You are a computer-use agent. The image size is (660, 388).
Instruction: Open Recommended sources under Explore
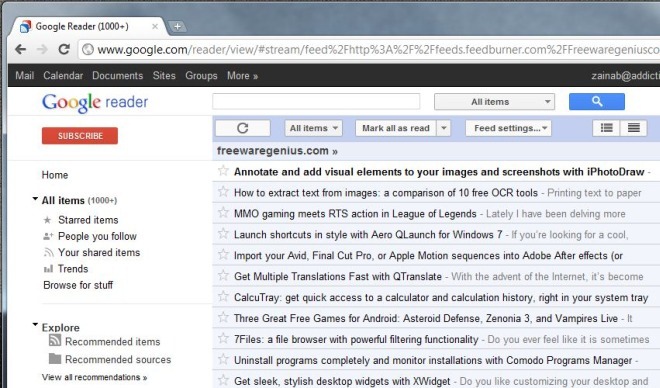click(118, 359)
